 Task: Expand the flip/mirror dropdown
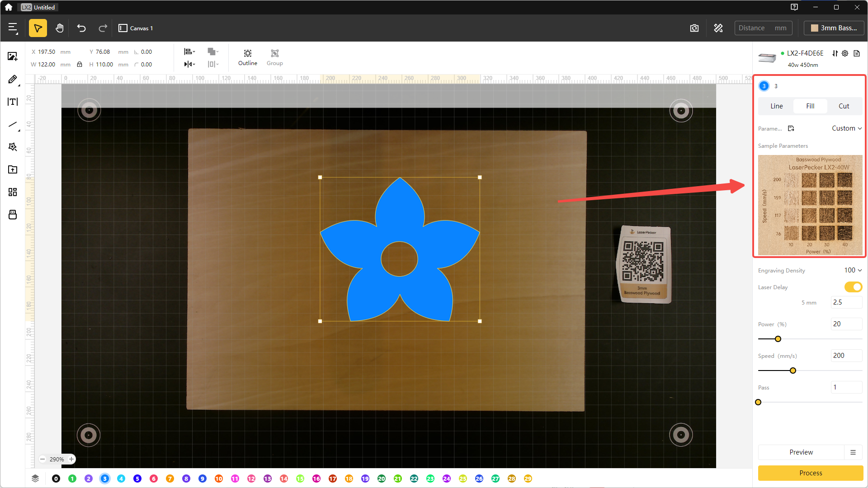190,64
